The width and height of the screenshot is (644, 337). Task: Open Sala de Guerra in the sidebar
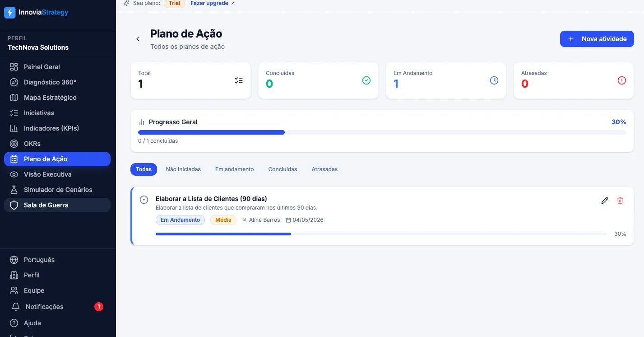pyautogui.click(x=57, y=205)
